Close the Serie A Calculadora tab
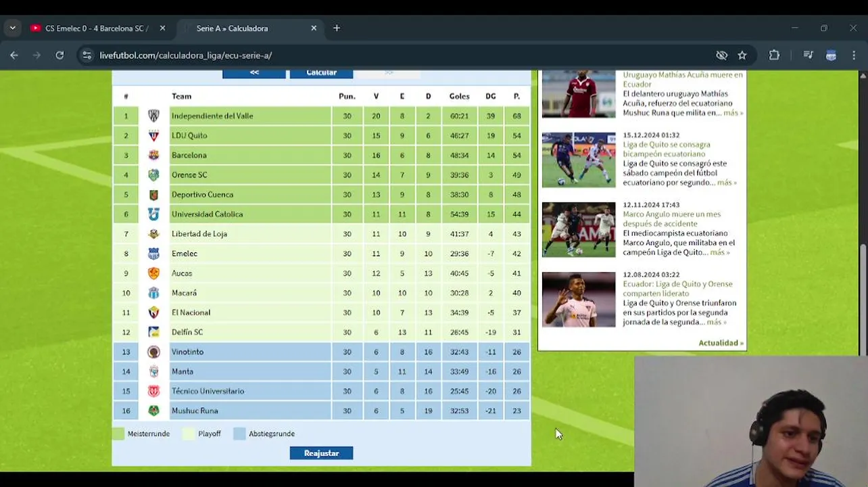 [314, 28]
